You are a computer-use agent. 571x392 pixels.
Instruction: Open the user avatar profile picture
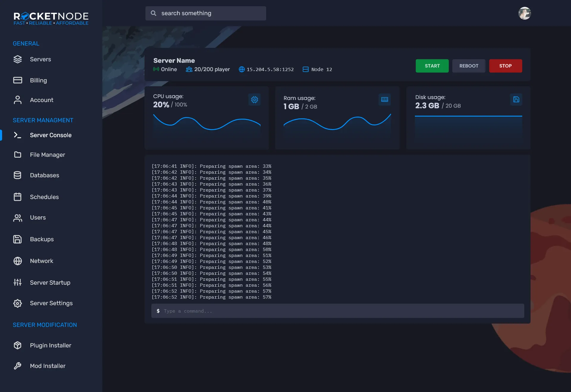[525, 13]
